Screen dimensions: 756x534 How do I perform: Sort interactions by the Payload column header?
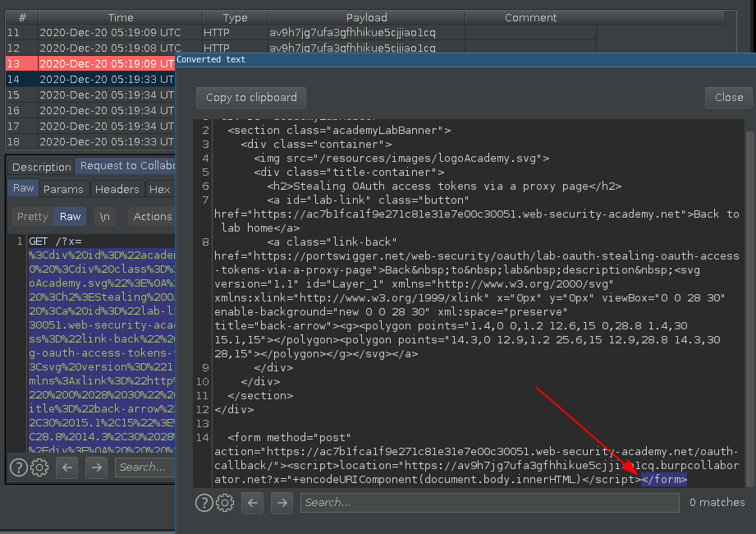coord(366,18)
